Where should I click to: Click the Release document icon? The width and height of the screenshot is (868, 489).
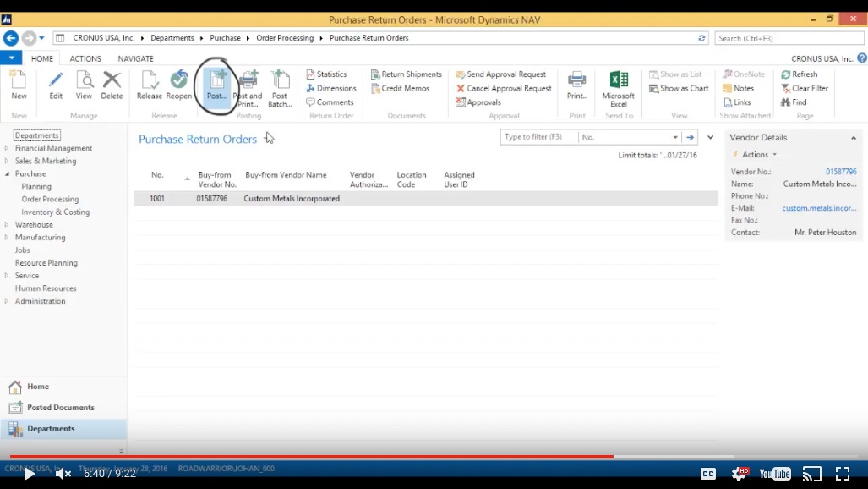[x=150, y=85]
